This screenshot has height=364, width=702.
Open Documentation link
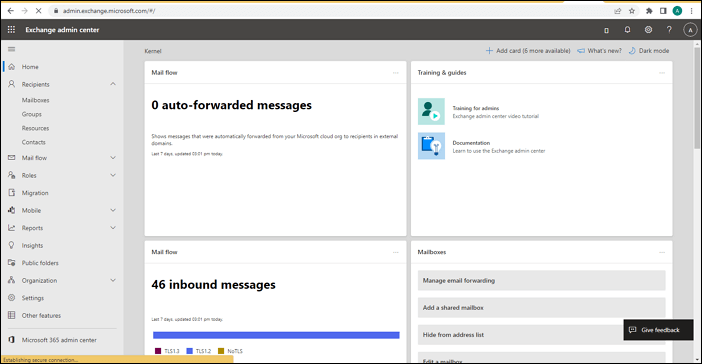(x=471, y=143)
